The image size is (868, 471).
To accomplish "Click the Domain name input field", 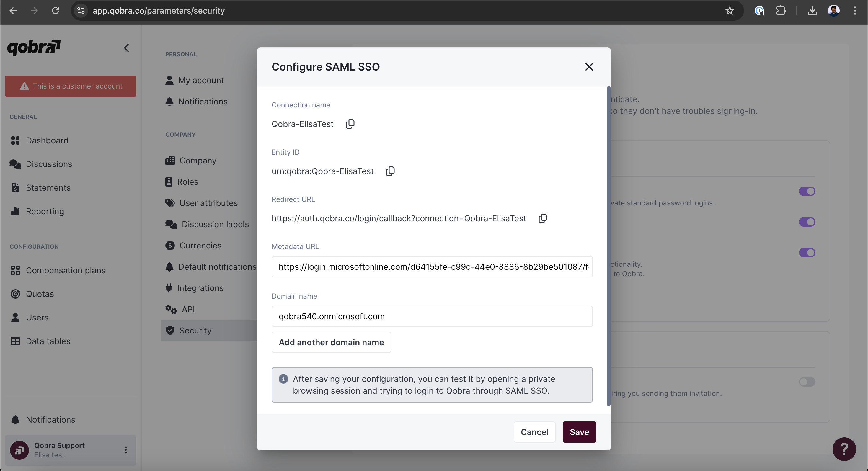I will pyautogui.click(x=432, y=316).
